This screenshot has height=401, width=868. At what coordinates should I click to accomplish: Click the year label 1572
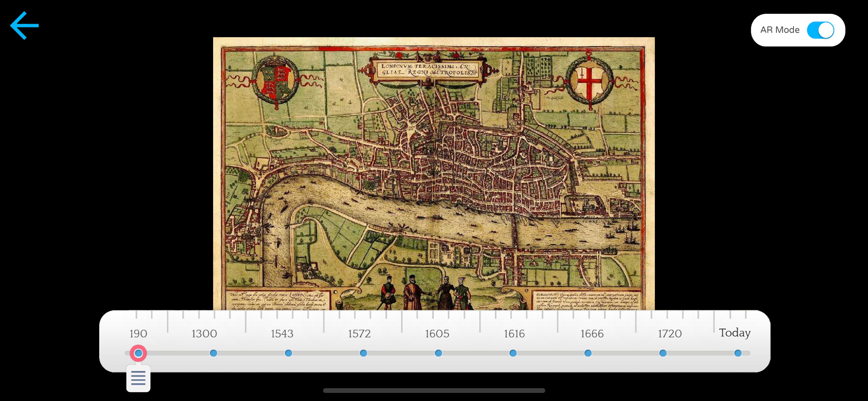point(359,334)
